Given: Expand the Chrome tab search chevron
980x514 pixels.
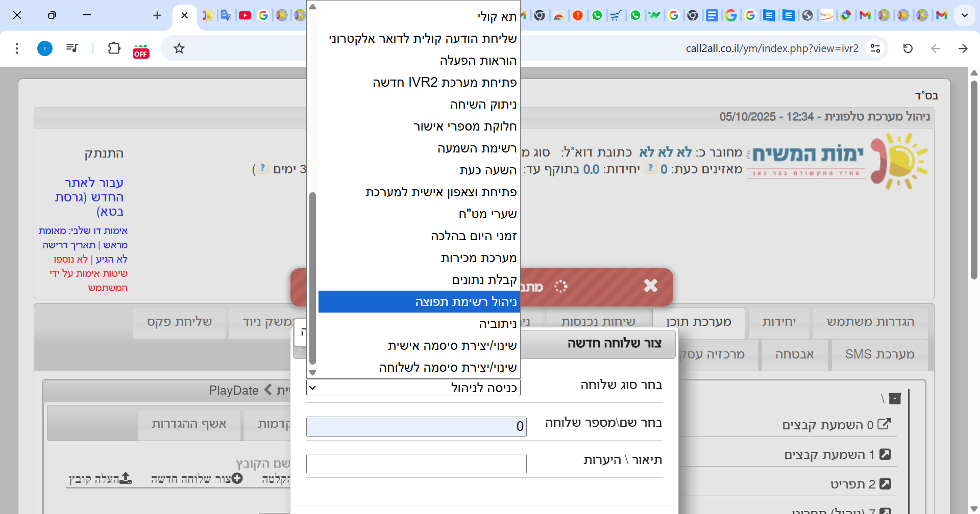Looking at the screenshot, I should [x=964, y=15].
